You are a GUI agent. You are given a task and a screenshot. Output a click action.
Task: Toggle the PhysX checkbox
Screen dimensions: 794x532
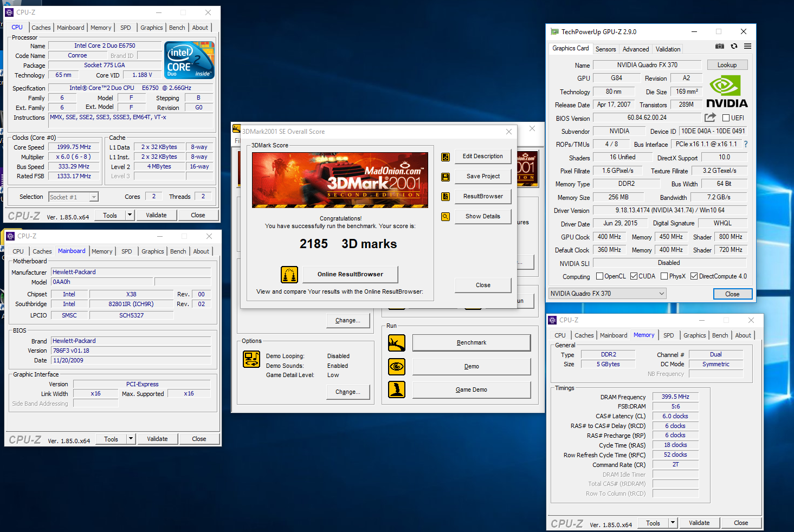point(664,276)
